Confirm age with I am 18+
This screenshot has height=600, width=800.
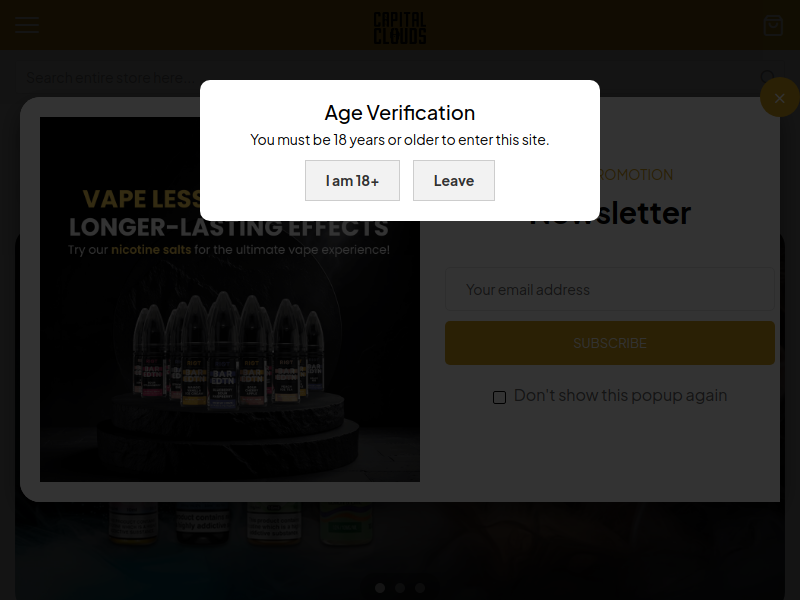(353, 181)
